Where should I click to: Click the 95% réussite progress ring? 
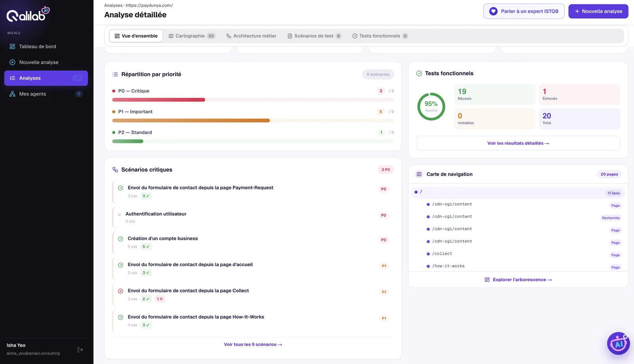point(431,107)
